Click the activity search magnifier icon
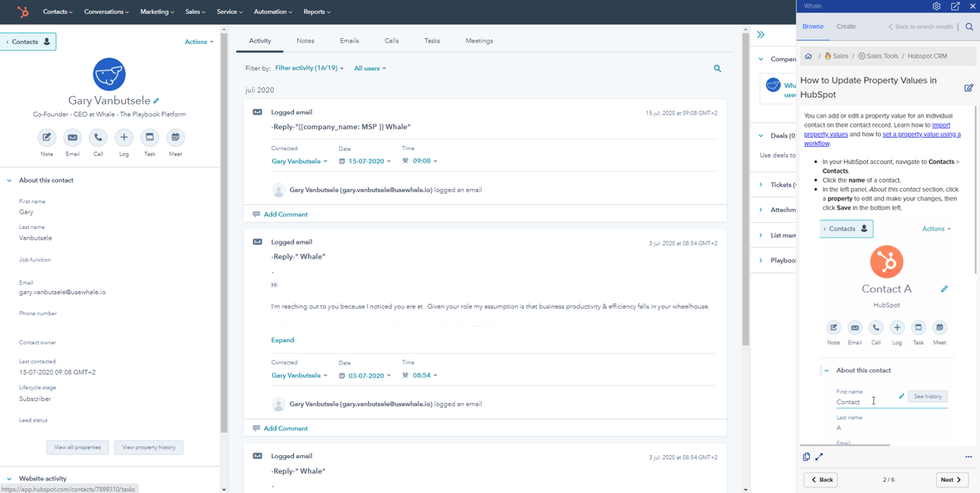The height and width of the screenshot is (493, 980). pos(718,69)
